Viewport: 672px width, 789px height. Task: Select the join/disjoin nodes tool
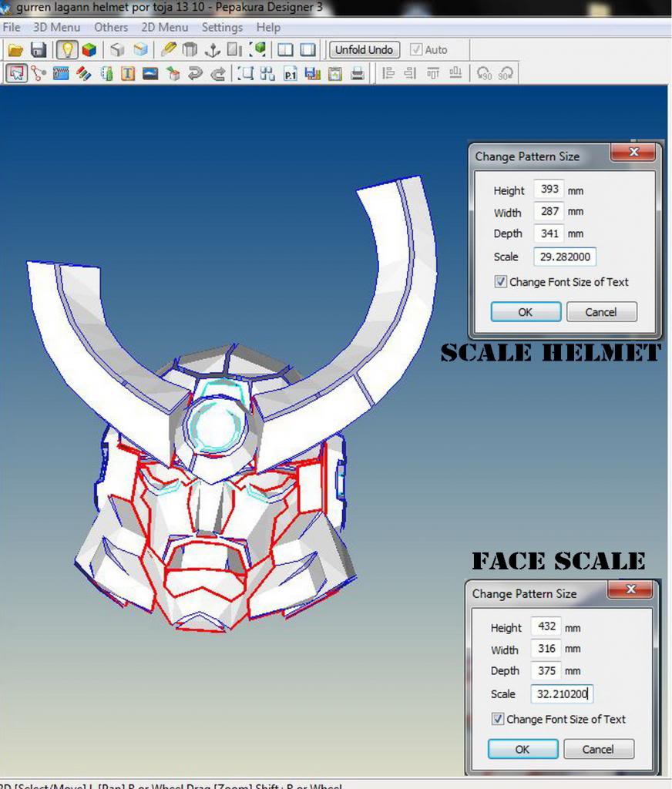pyautogui.click(x=39, y=73)
